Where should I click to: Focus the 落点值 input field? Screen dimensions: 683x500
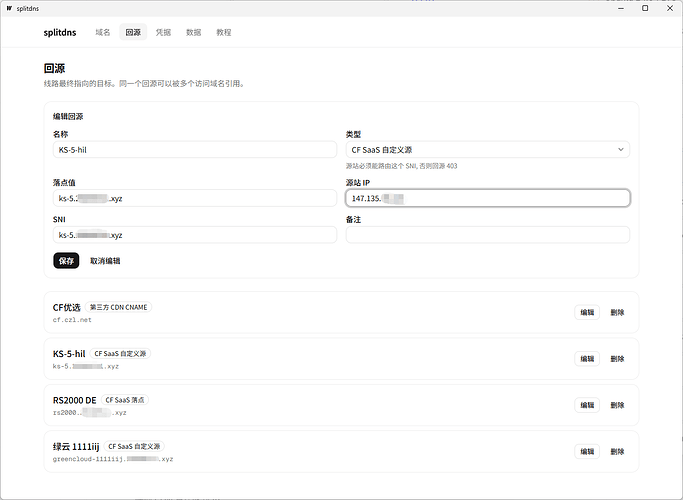pos(195,198)
